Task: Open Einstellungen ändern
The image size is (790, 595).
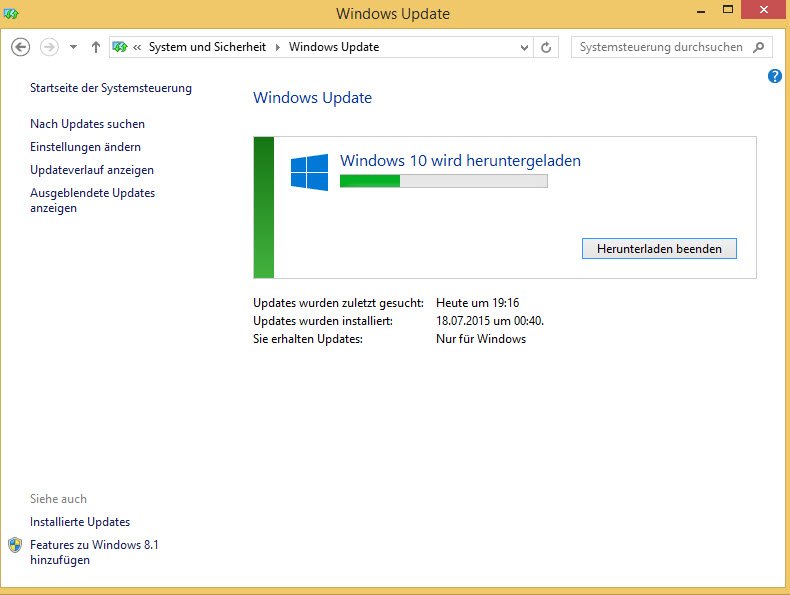Action: [86, 147]
